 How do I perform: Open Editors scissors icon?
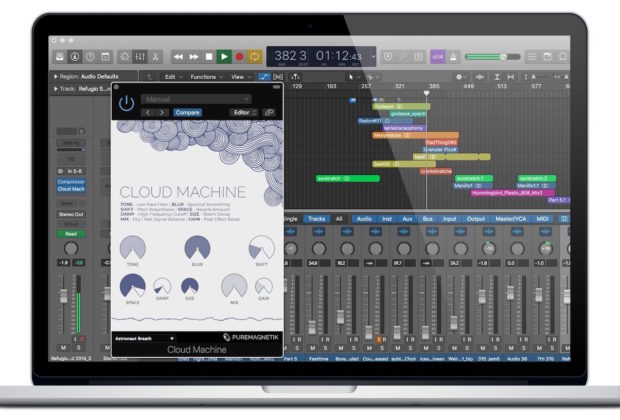pyautogui.click(x=155, y=57)
